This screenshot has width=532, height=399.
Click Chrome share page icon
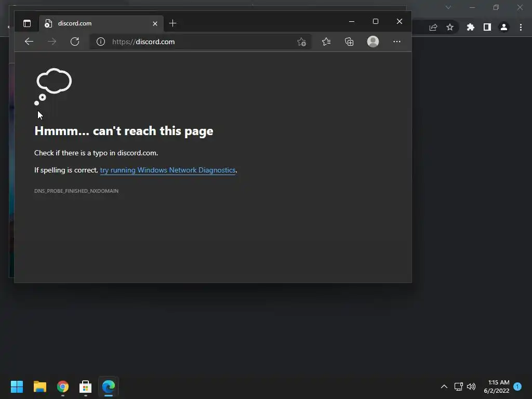[x=433, y=28]
